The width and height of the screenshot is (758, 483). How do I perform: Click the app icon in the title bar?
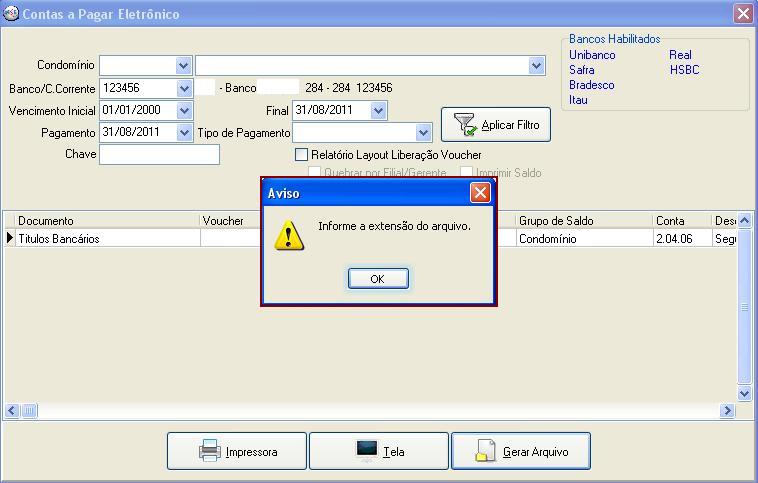click(x=11, y=14)
